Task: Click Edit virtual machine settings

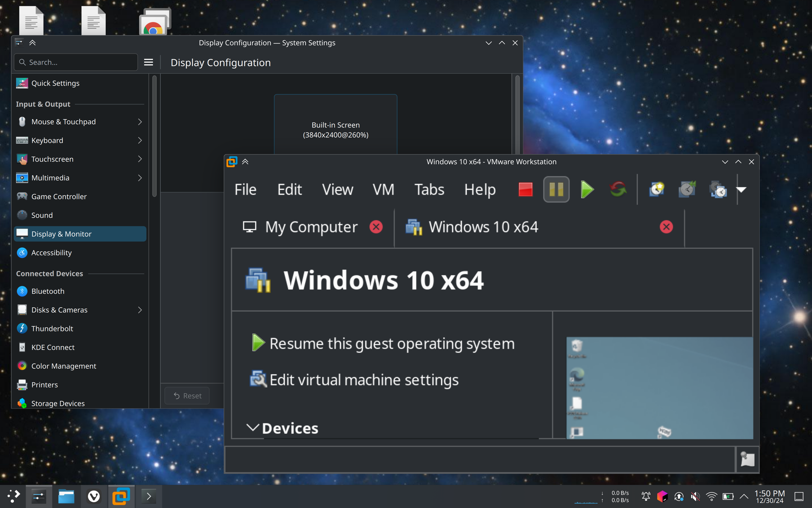Action: (354, 380)
